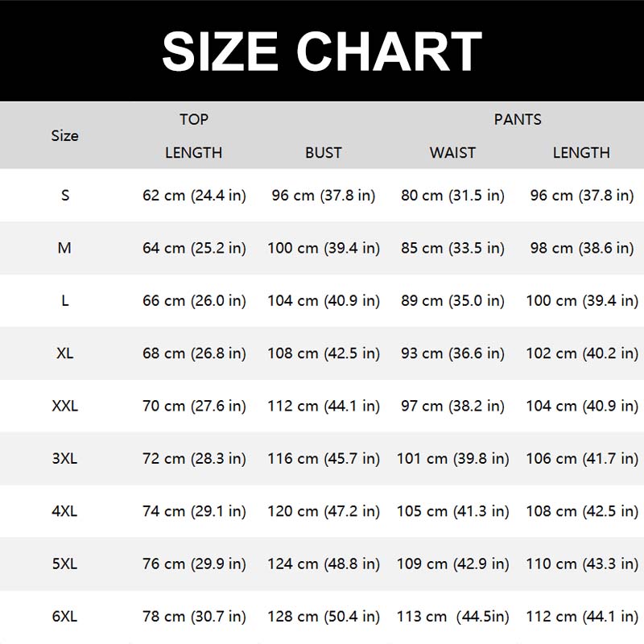This screenshot has height=644, width=644.
Task: Choose the XL size label
Action: click(65, 353)
